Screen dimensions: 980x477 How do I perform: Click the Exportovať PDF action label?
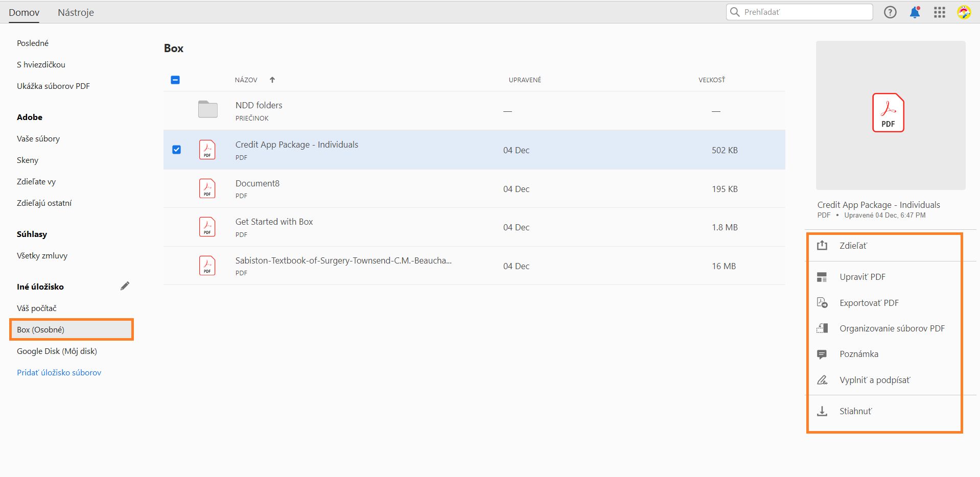(x=869, y=303)
